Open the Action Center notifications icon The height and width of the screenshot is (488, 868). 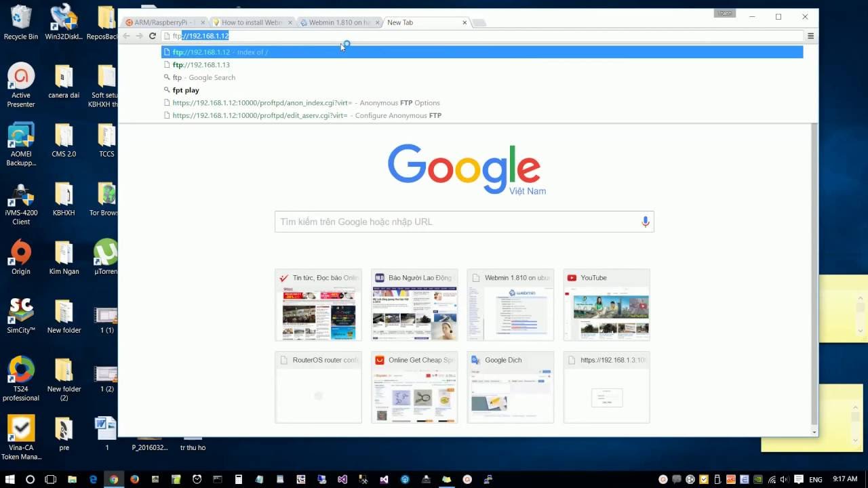pyautogui.click(x=797, y=480)
